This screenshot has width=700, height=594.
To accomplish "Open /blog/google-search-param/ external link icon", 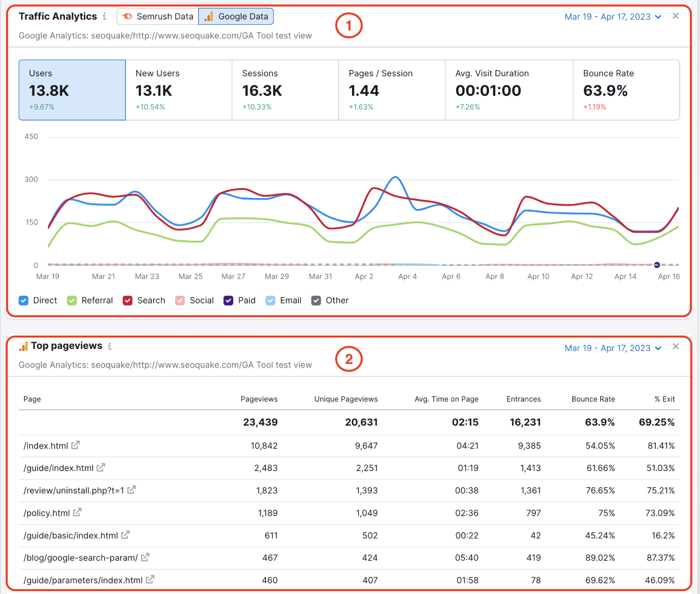I will click(x=145, y=557).
